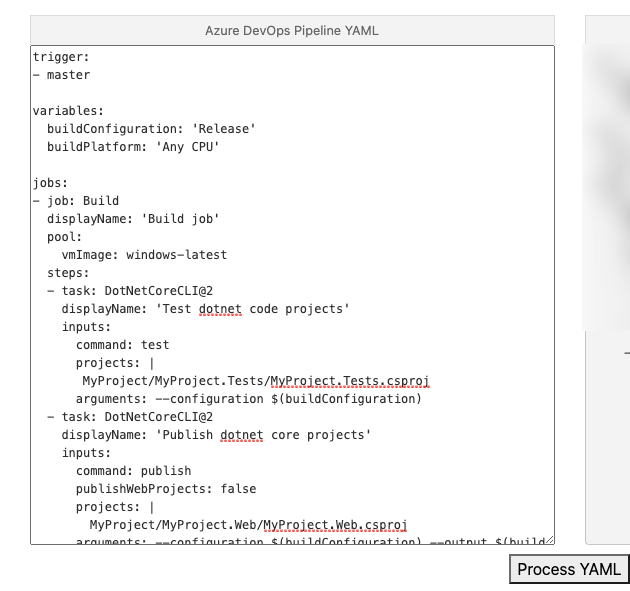Viewport: 630px width, 591px height.
Task: Click the 'command: publish' line
Action: coord(133,471)
